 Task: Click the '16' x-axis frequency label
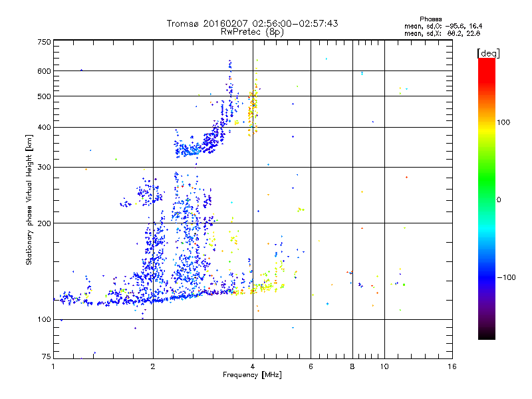click(452, 366)
